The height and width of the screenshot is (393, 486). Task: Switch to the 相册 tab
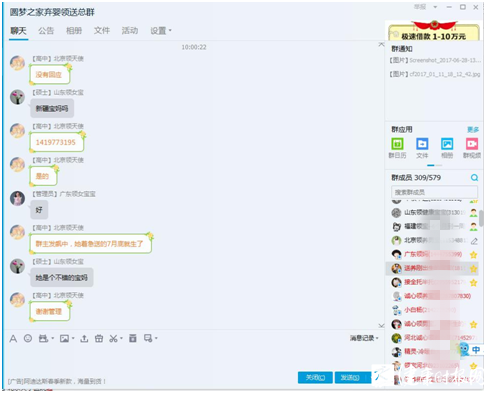[74, 31]
